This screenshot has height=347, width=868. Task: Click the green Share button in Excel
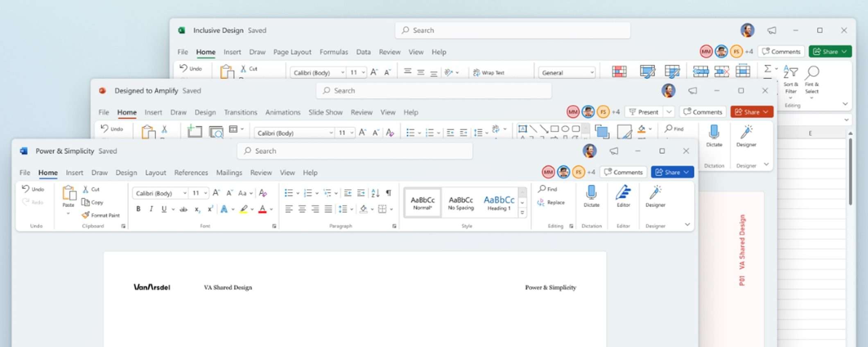[x=830, y=52]
